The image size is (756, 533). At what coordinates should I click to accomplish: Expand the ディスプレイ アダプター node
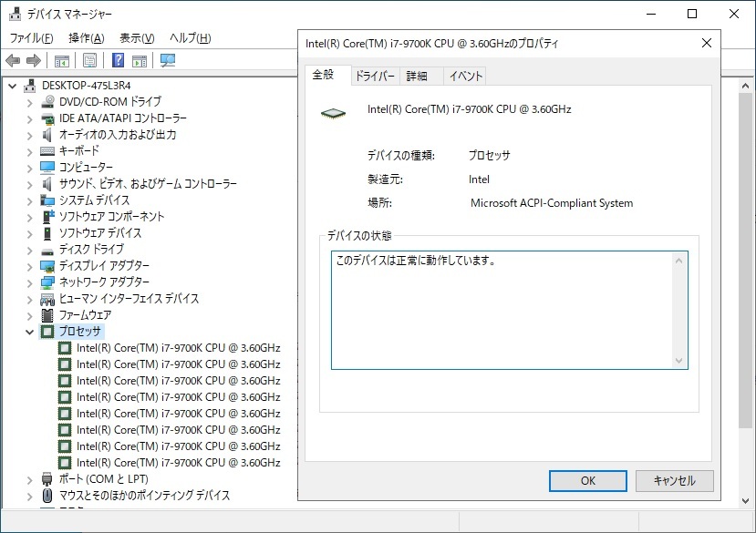pyautogui.click(x=30, y=266)
